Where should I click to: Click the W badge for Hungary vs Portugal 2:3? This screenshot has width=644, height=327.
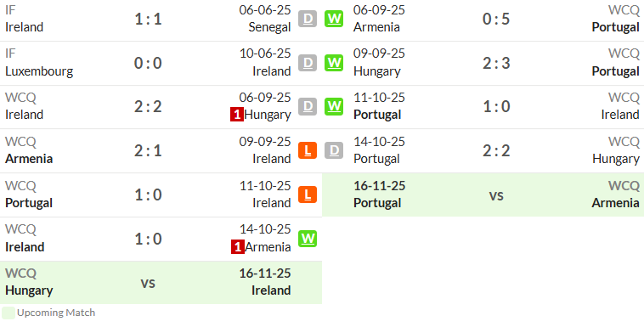pos(334,63)
